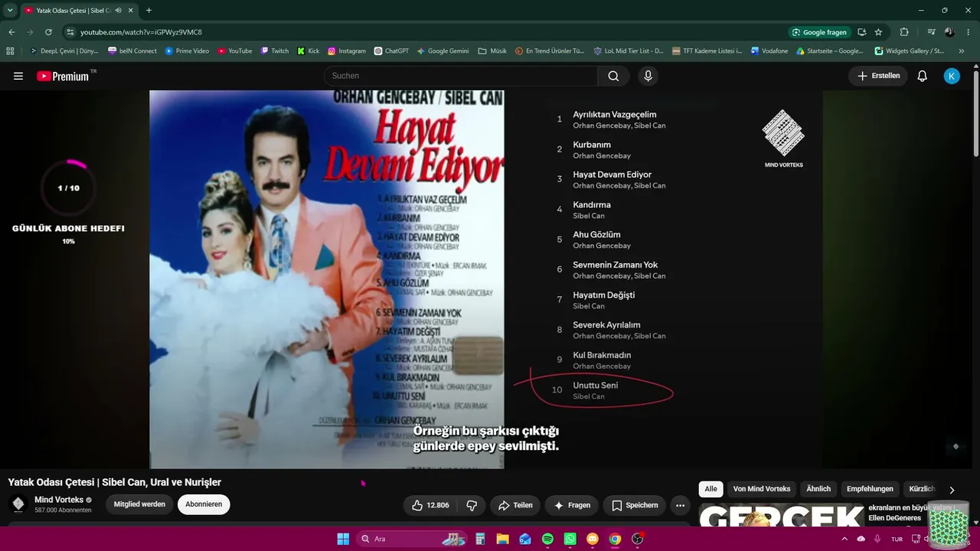980x551 pixels.
Task: Open the Kick bookmark
Action: 308,51
